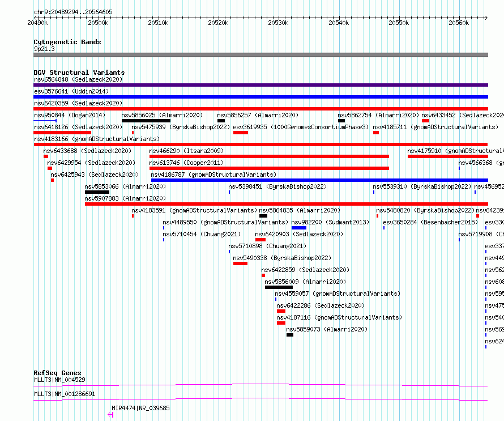Viewport: 504px width, 421px height.
Task: Open nsv5710898 (Chuang2021) label
Action: (267, 246)
